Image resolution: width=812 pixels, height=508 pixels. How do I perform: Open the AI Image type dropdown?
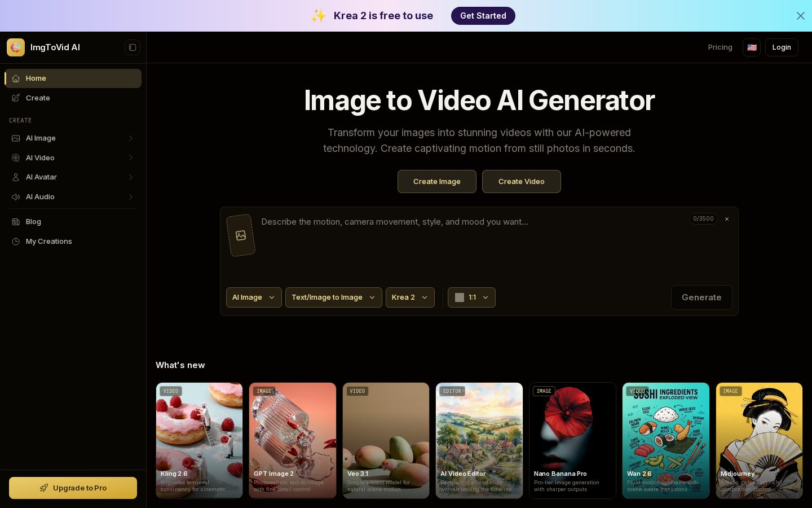[254, 297]
